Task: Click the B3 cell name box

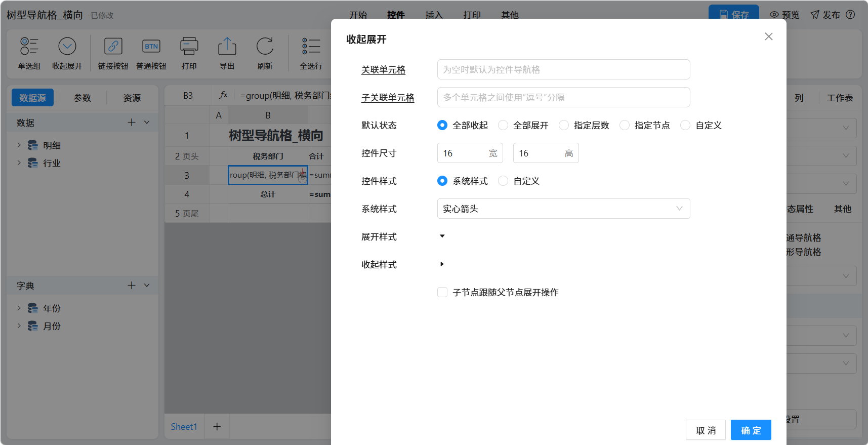Action: click(188, 95)
